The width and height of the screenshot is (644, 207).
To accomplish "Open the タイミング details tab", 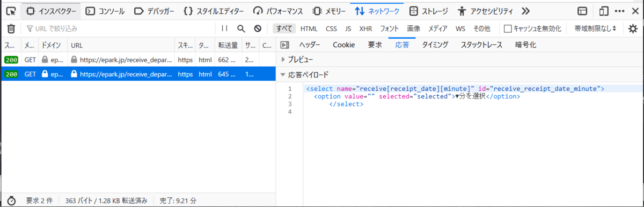I will pos(435,45).
